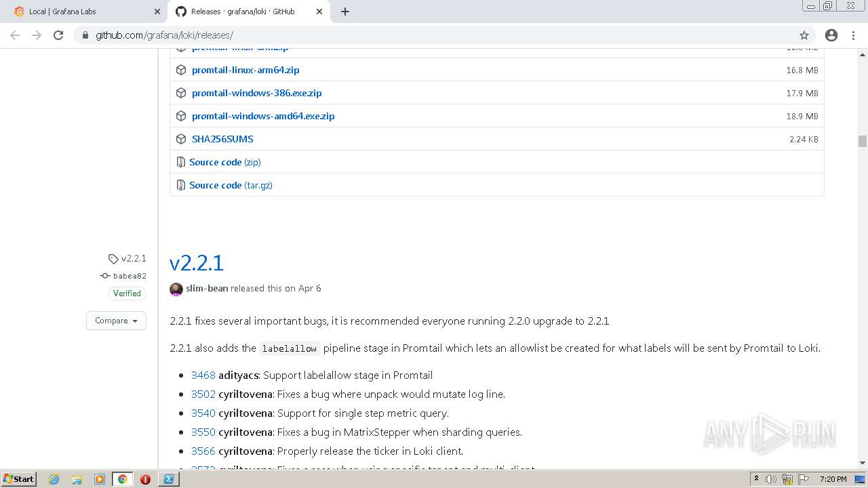
Task: Open the last blue taskbar application
Action: pos(168,479)
